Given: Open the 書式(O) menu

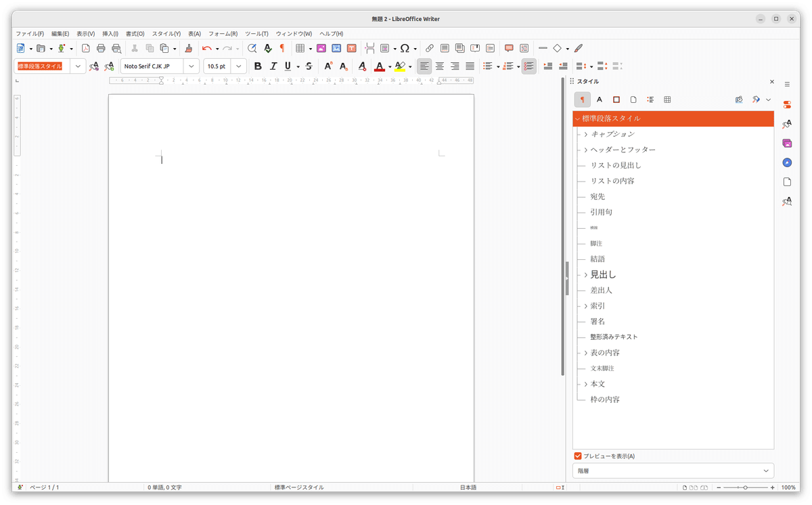Looking at the screenshot, I should (x=135, y=34).
